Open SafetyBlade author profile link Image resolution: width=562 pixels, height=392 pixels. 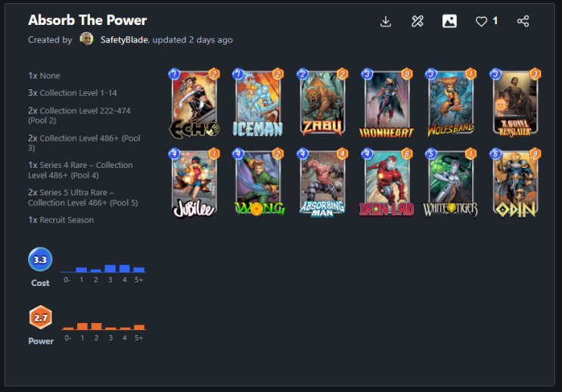[x=124, y=40]
